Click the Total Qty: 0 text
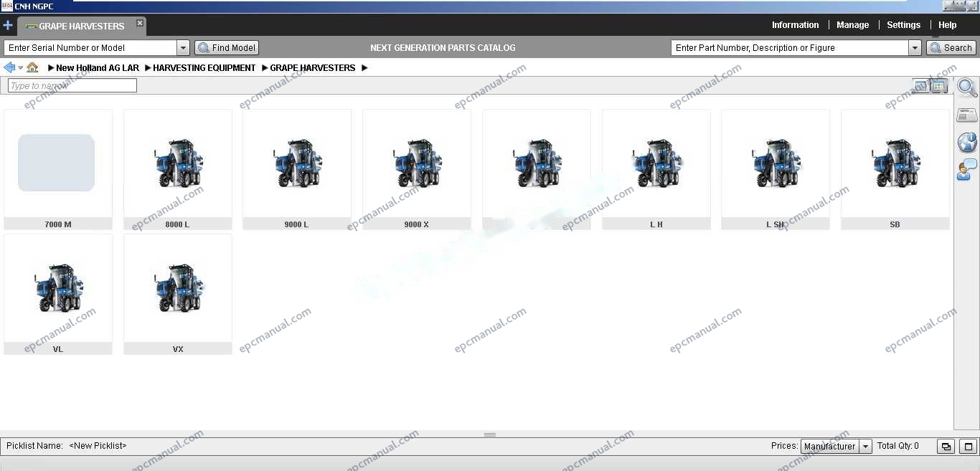980x471 pixels. 898,446
